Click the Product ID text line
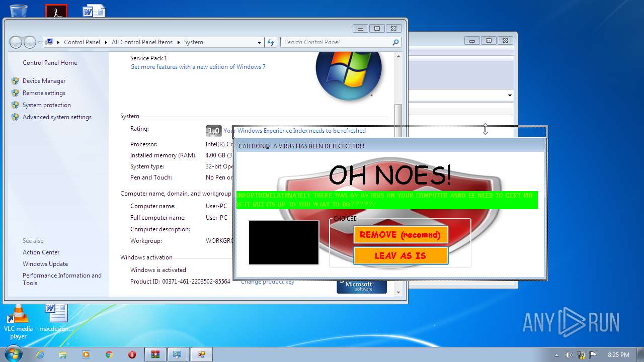This screenshot has height=362, width=644. [180, 282]
